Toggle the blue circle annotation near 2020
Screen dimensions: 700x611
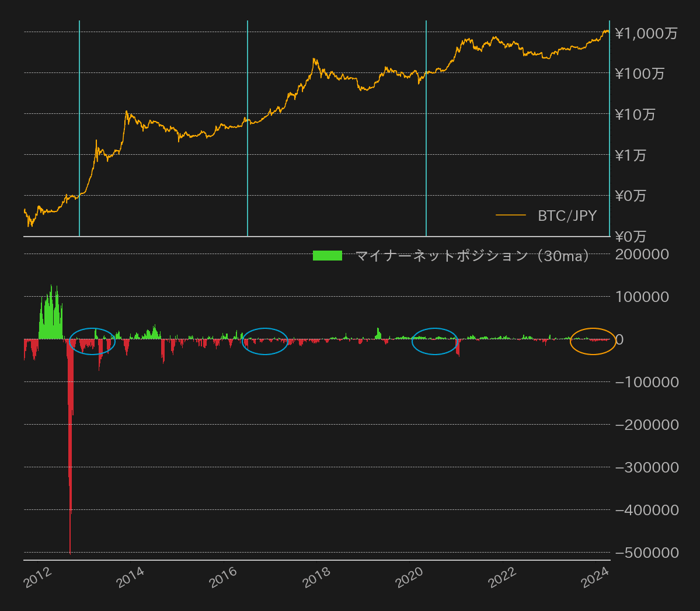coord(435,341)
